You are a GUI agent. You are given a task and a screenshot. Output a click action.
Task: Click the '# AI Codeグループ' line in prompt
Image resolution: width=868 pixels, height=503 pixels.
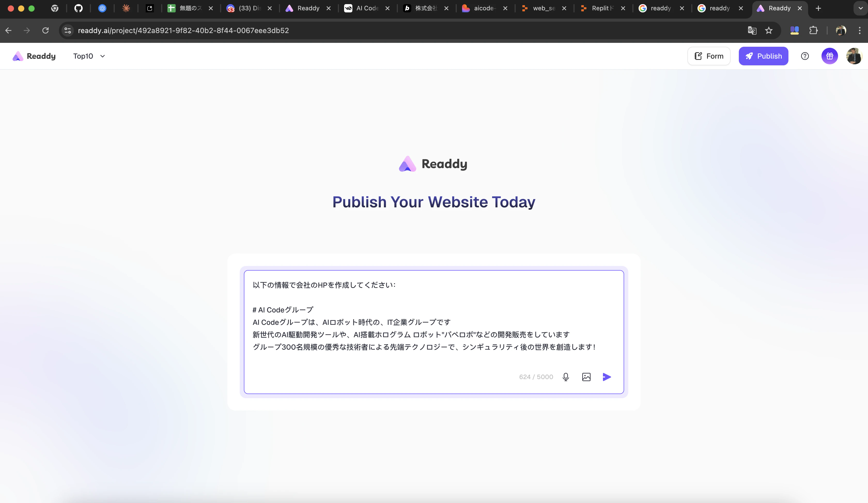[x=283, y=310]
